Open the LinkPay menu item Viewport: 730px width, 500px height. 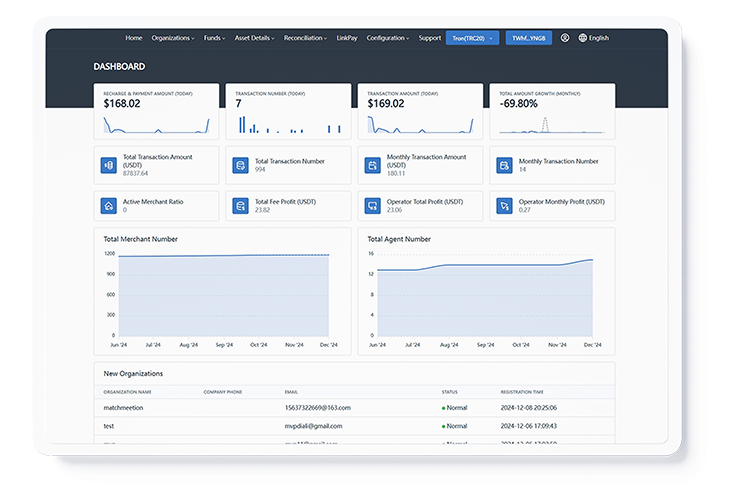tap(347, 38)
